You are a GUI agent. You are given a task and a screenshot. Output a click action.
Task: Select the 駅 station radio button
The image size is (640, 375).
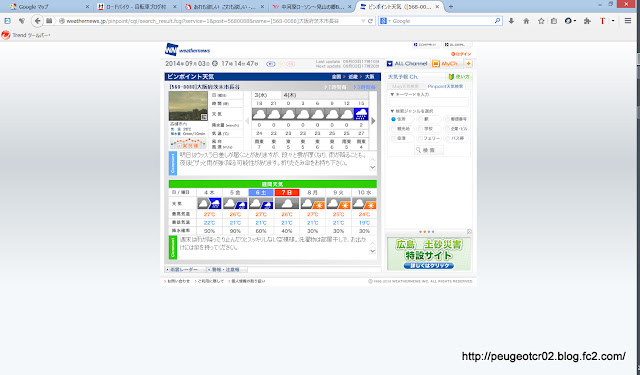click(420, 119)
